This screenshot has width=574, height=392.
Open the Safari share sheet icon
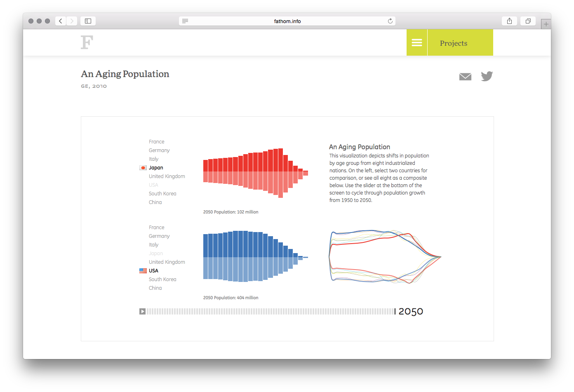click(x=509, y=21)
